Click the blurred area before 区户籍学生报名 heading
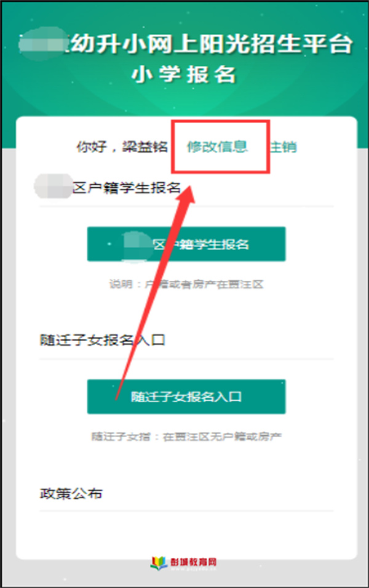 coord(53,187)
